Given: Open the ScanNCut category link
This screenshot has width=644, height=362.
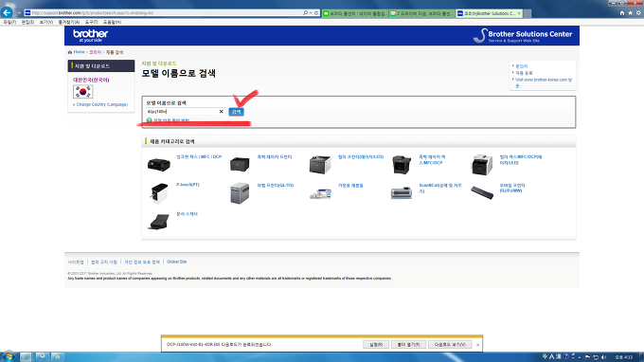Looking at the screenshot, I should click(x=440, y=189).
